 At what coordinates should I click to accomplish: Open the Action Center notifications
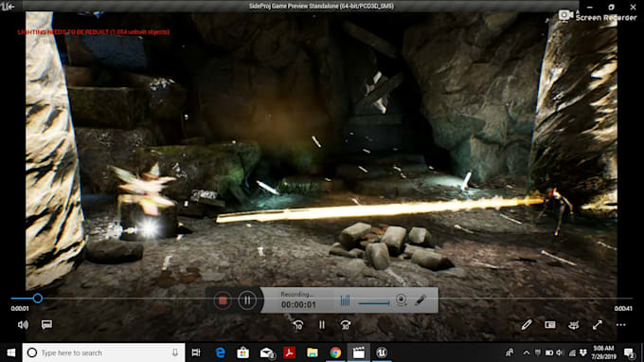tap(629, 353)
